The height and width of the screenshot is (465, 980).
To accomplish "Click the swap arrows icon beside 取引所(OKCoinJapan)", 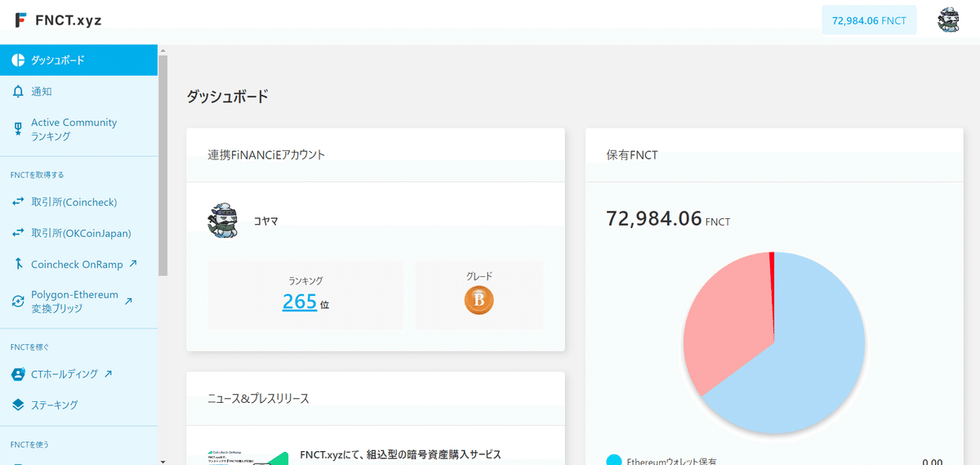I will point(18,233).
